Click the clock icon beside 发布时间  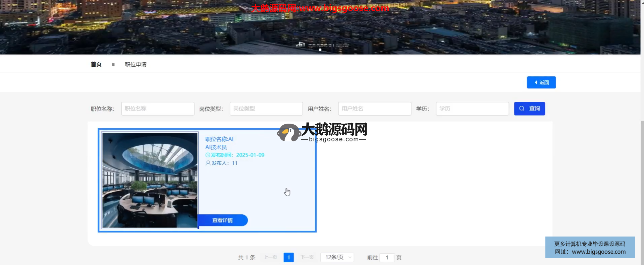coord(208,155)
